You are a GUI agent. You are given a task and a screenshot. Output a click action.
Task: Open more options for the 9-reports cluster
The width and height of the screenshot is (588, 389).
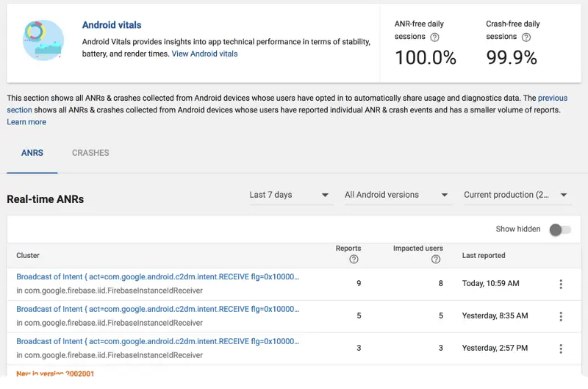tap(561, 284)
